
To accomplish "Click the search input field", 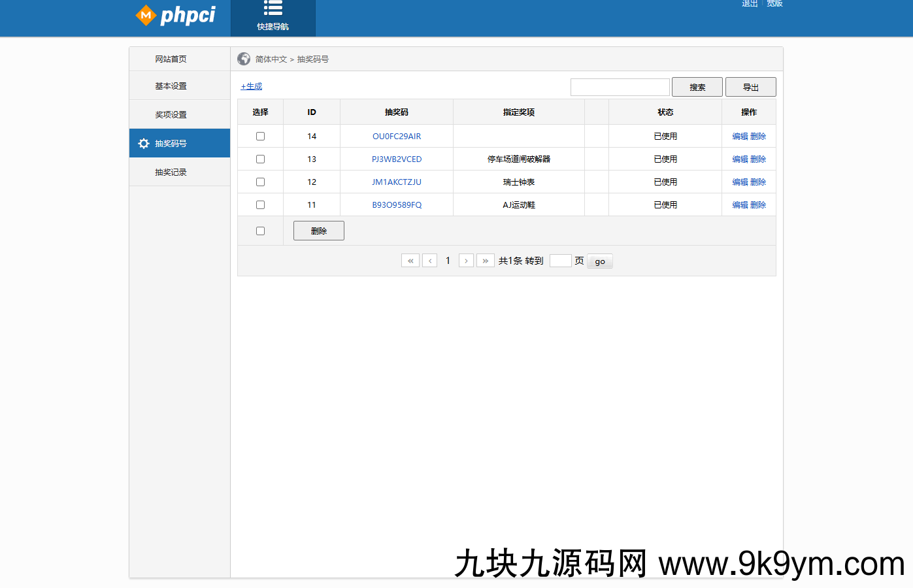I will 620,86.
